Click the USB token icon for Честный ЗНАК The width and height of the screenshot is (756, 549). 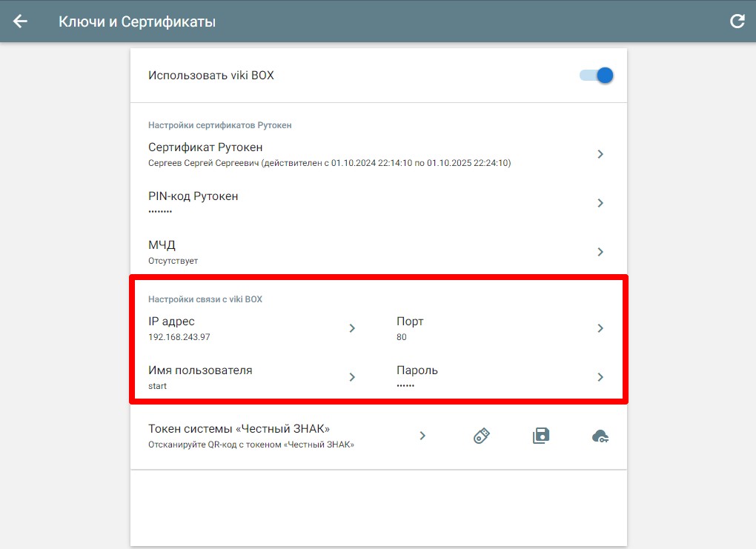click(482, 436)
